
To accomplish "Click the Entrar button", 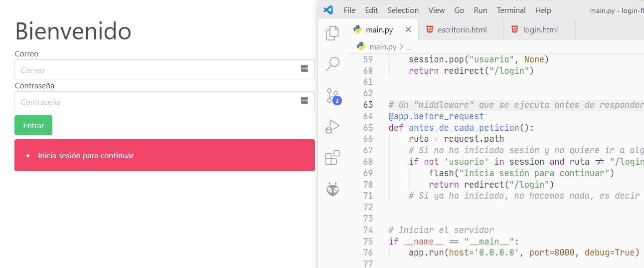I will pyautogui.click(x=33, y=125).
